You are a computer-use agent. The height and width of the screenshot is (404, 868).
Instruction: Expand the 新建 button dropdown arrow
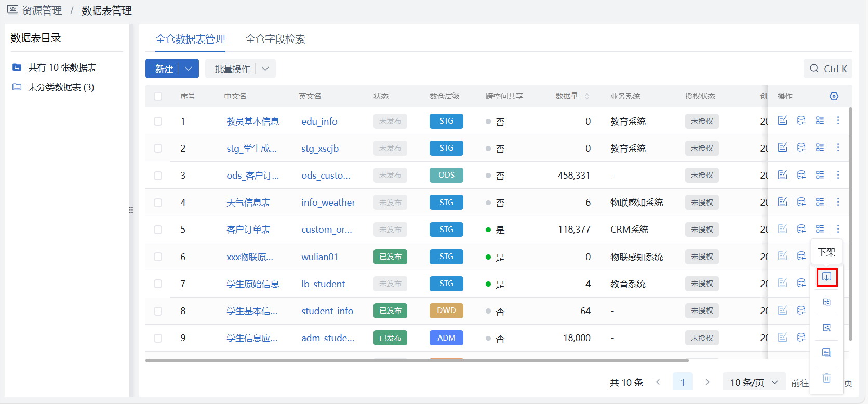(189, 69)
